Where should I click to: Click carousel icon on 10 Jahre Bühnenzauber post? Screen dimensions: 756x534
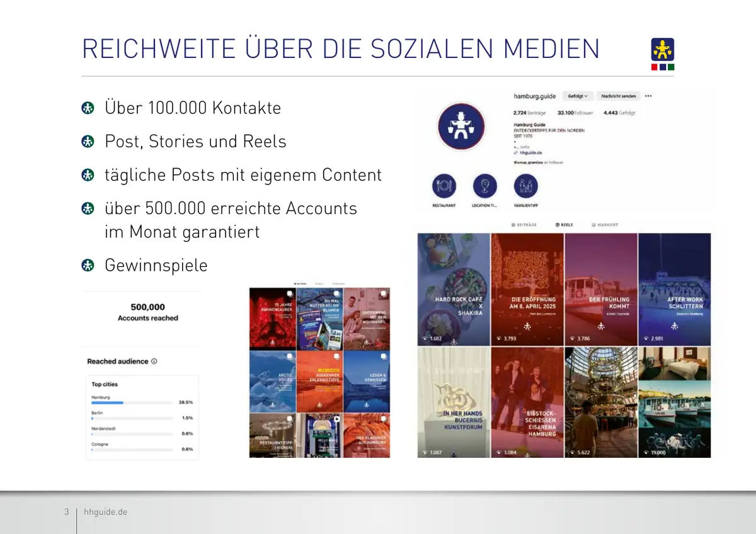pos(289,293)
